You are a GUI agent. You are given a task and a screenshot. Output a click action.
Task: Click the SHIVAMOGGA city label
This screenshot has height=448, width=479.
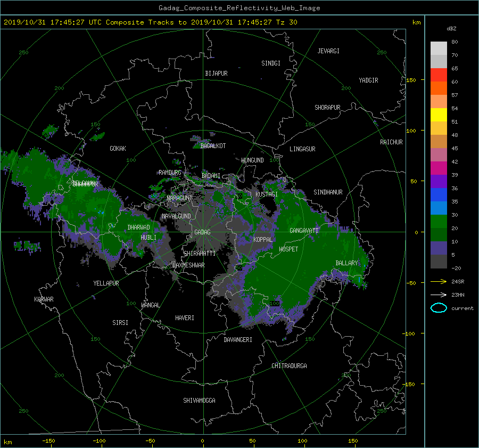coord(199,400)
